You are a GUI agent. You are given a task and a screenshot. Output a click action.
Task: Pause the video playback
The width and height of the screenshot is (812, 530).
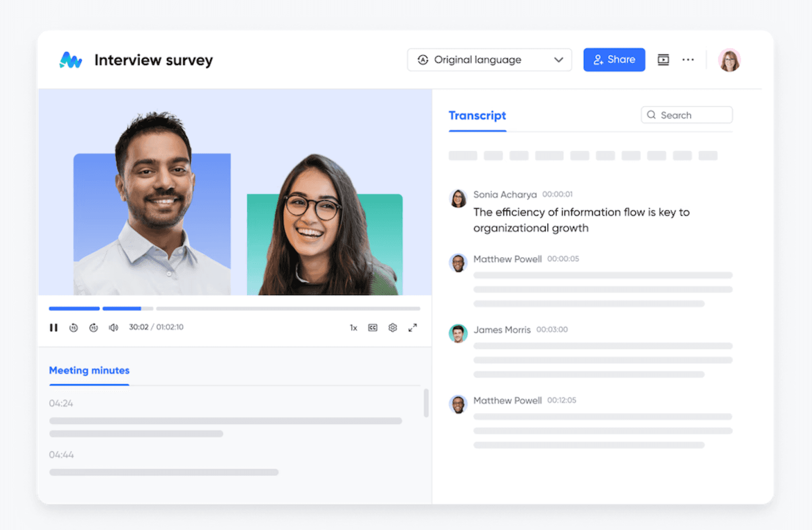click(x=53, y=328)
